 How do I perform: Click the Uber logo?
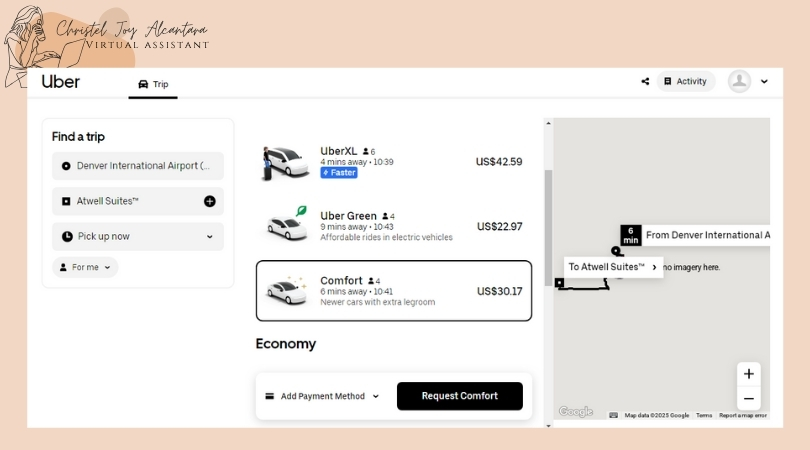(x=60, y=82)
